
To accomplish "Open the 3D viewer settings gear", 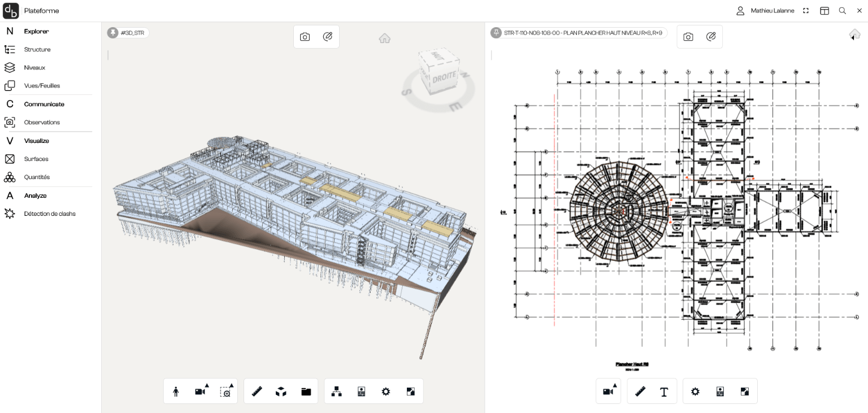I will (385, 391).
